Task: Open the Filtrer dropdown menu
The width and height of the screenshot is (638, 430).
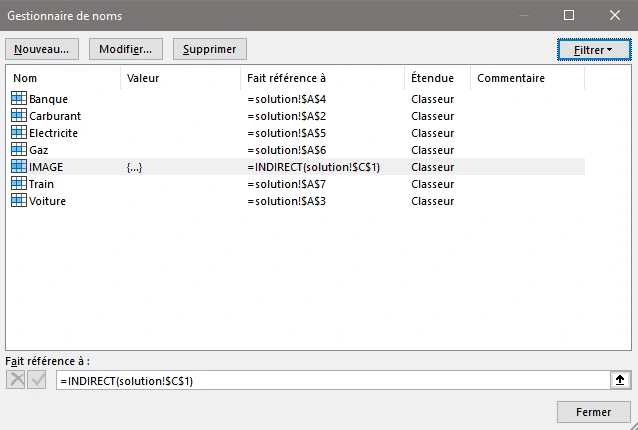Action: coord(594,49)
